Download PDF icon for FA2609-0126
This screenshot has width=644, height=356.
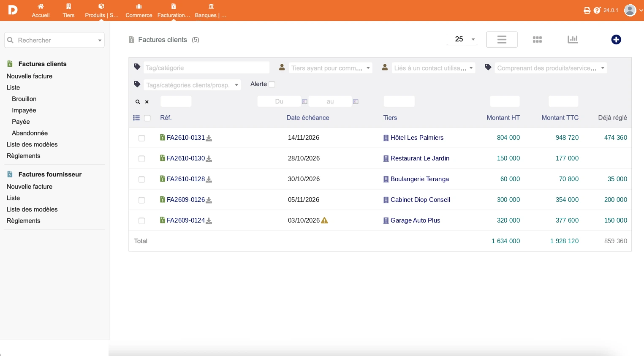(x=209, y=200)
